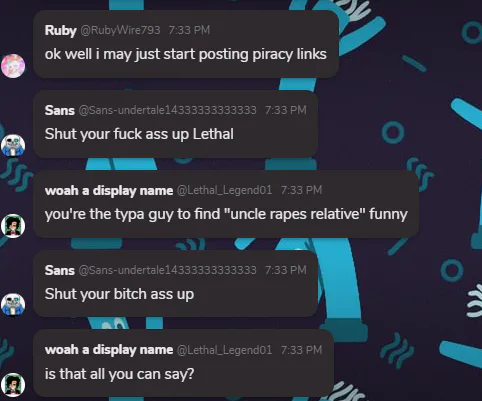Viewport: 482px width, 401px height.
Task: Click Sans avatar beside 'Shut your bitch ass up'
Action: tap(13, 304)
